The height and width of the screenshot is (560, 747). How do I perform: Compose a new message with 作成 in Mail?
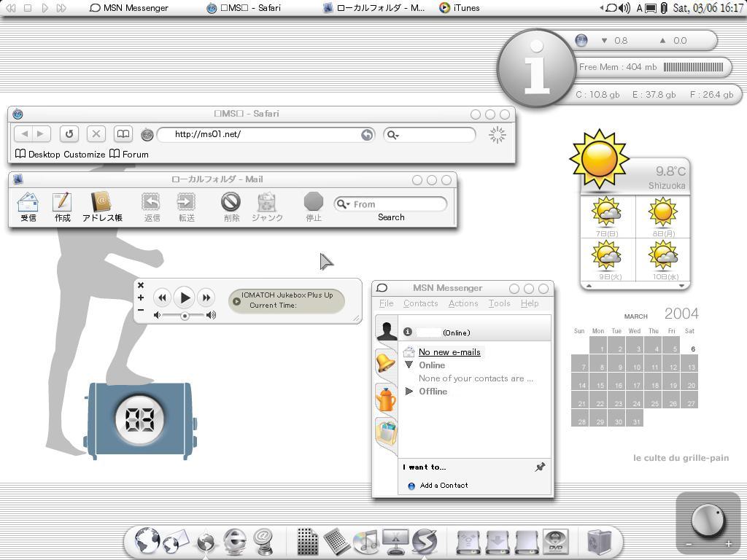coord(63,207)
